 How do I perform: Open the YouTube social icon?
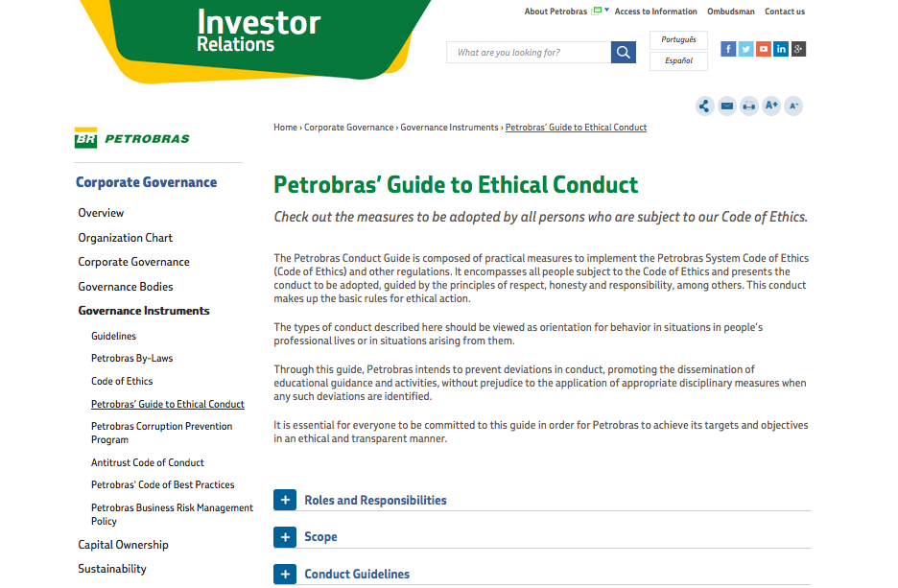[764, 49]
